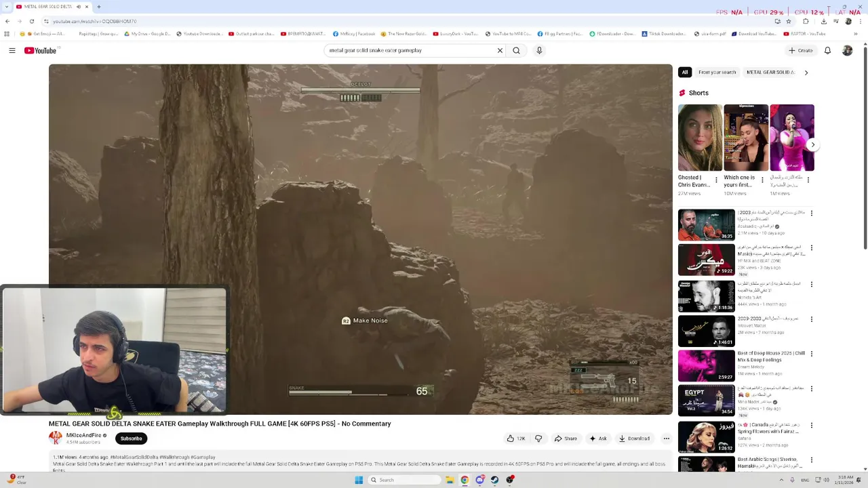Open the My Drive Google bookmark
Viewport: 868px width, 488px height.
tap(147, 34)
